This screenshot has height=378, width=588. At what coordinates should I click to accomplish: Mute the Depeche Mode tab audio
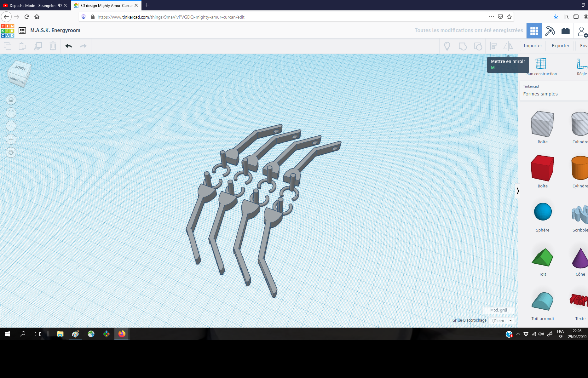tap(60, 6)
